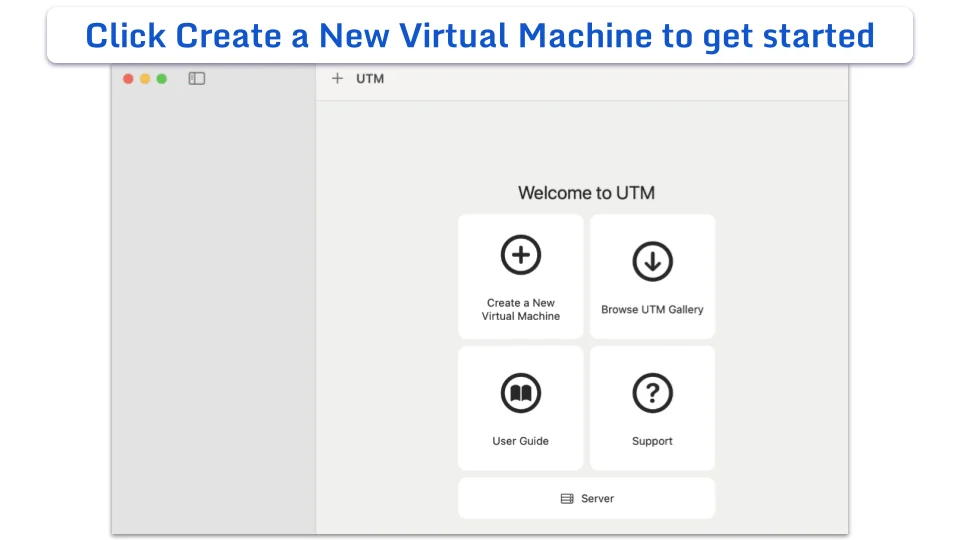
Task: Close the UTM window with the red button
Action: (x=128, y=78)
